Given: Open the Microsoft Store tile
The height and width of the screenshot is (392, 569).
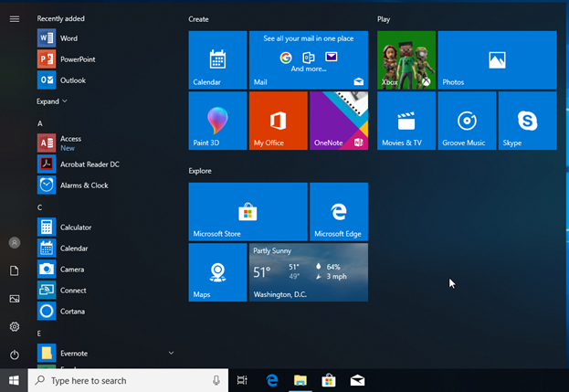Looking at the screenshot, I should pos(248,212).
